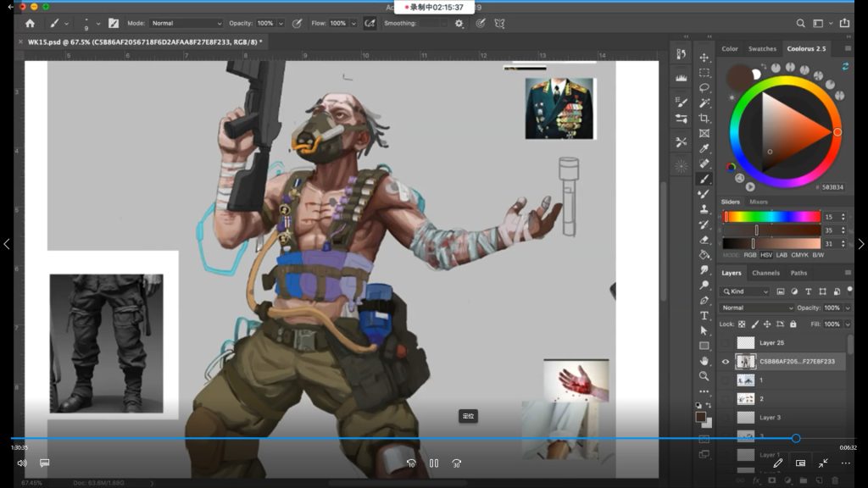Activate the Eyedropper tool
Viewport: 868px width, 488px height.
coord(704,149)
